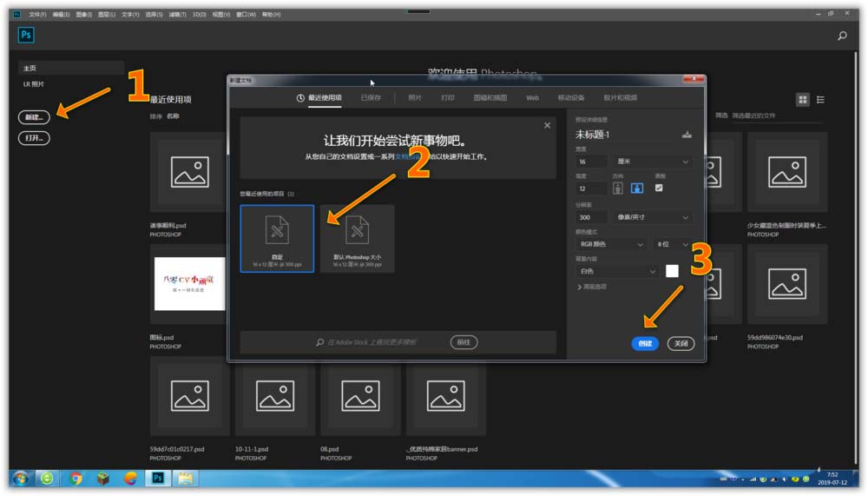Select the 自定 recent preset card
This screenshot has width=868, height=496.
pos(277,238)
